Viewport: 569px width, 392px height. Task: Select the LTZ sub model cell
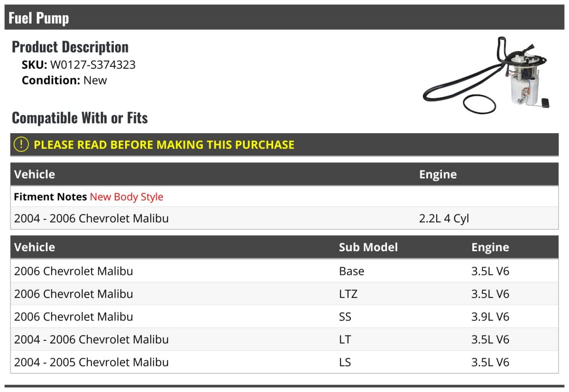[348, 294]
